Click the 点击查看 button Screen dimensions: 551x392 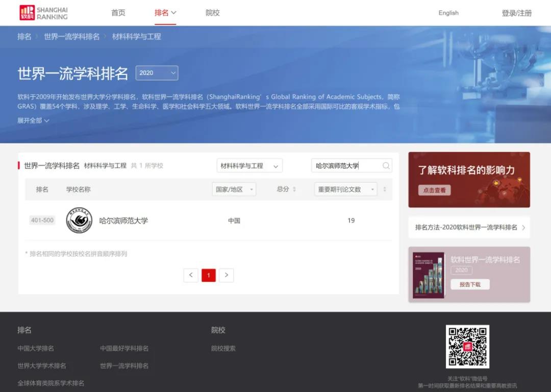tap(435, 190)
